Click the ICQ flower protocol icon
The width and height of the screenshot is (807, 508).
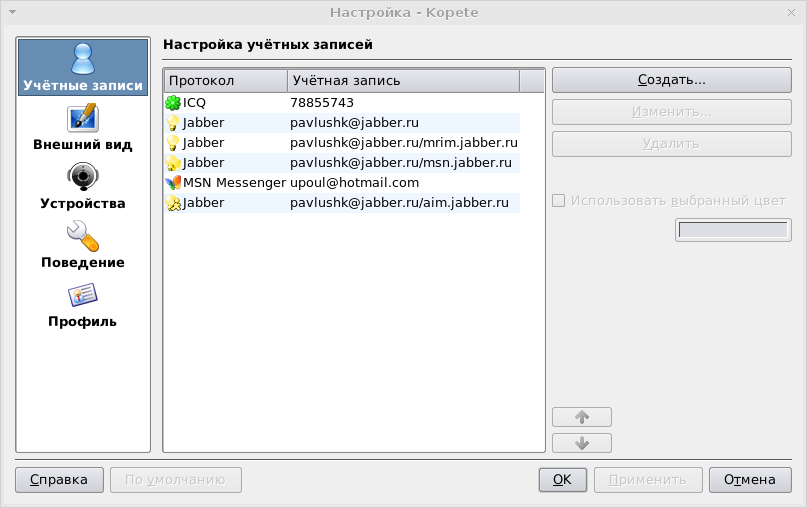(x=173, y=103)
